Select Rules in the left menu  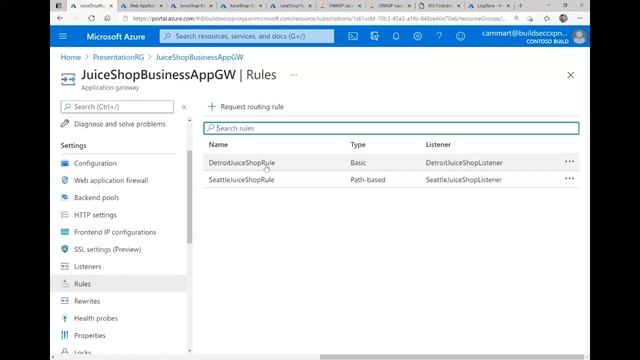coord(118,284)
